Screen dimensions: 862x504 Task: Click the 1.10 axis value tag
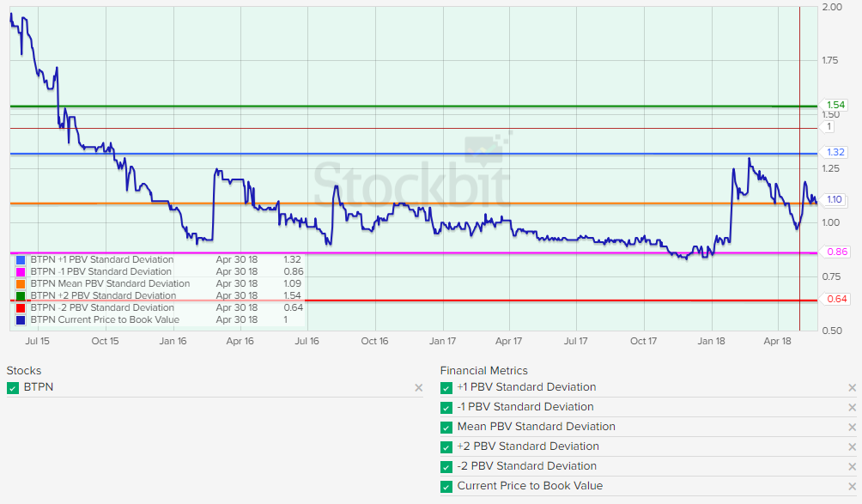coord(834,199)
